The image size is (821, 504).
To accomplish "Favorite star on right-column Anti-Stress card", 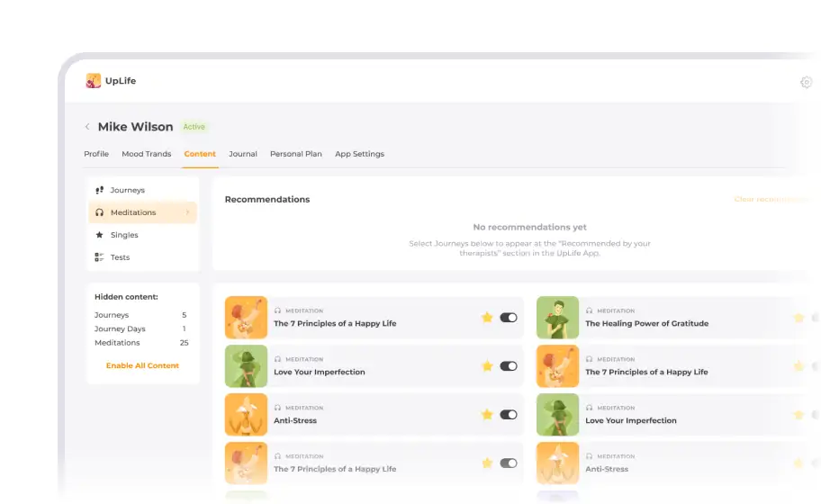I will tap(798, 463).
